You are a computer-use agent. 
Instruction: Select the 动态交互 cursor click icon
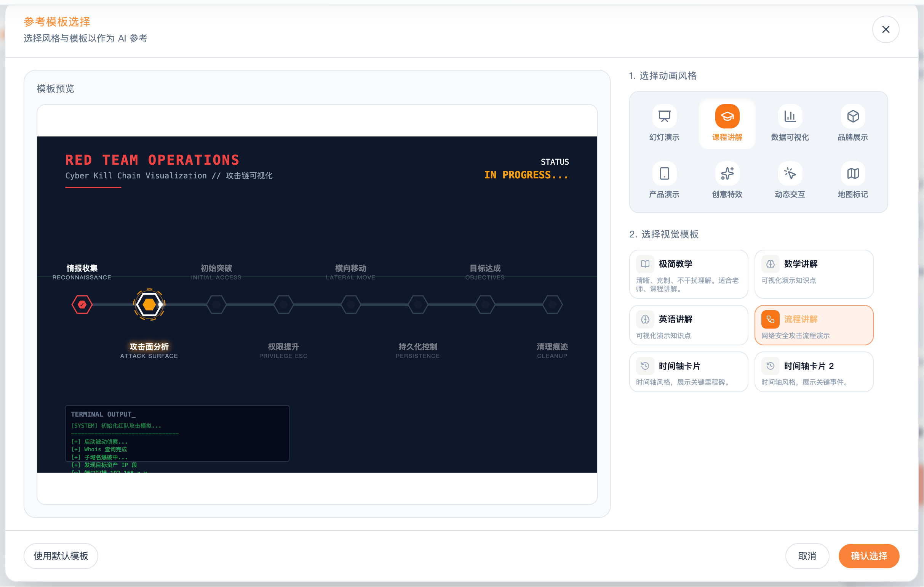[x=790, y=173]
